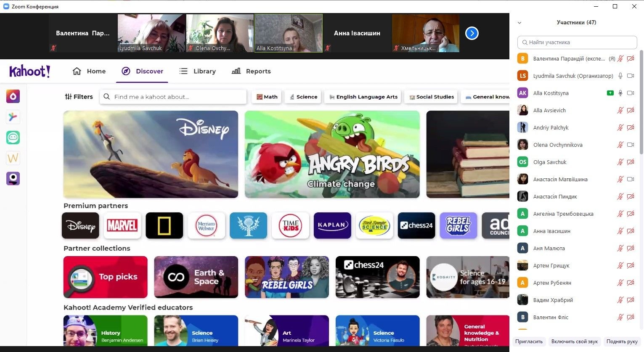Open the purple one-eyed app in left sidebar
Screen dimensions: 644x352
[13, 179]
